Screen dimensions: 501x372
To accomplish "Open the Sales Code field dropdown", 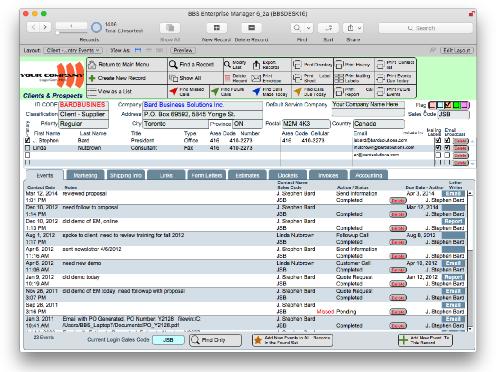I will pos(453,114).
